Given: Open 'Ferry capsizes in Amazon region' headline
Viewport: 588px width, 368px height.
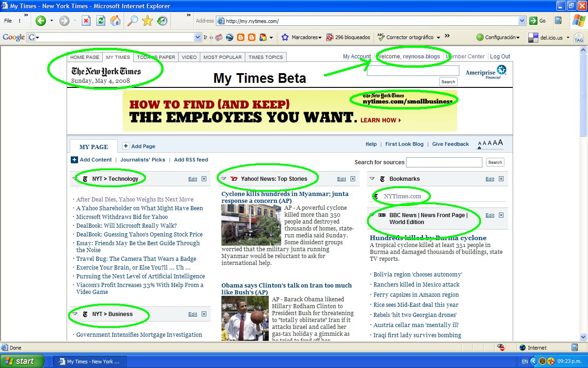Looking at the screenshot, I should coord(416,294).
